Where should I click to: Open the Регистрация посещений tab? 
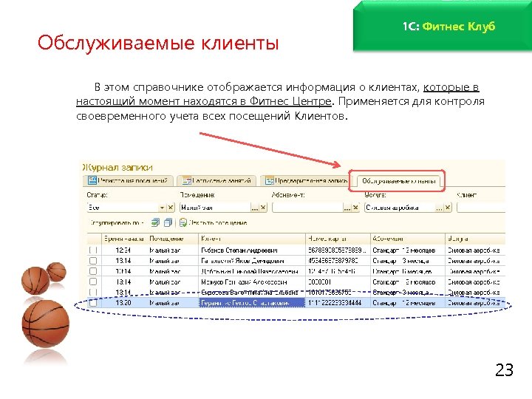tap(129, 180)
